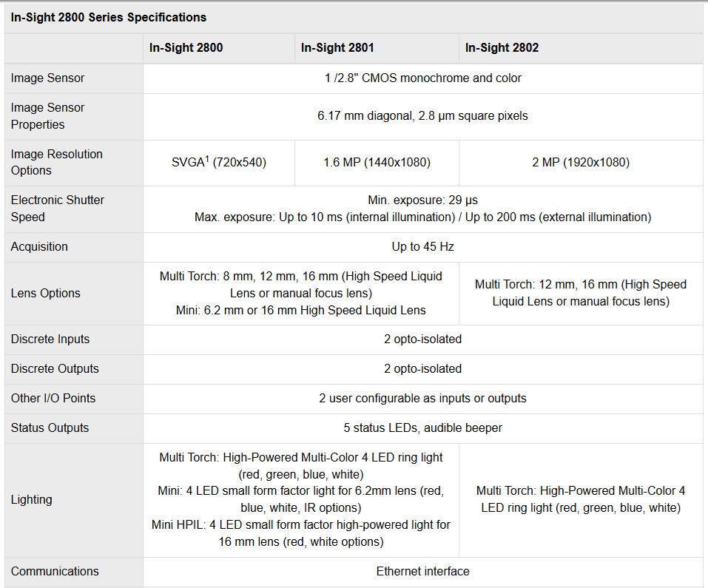Click the 1.6 MP (1440x1080) resolution cell
The width and height of the screenshot is (708, 588).
pyautogui.click(x=377, y=163)
